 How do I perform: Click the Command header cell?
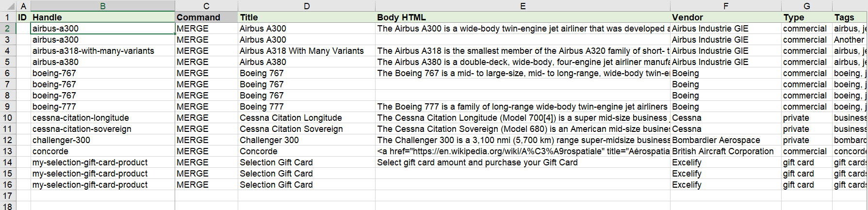[x=206, y=17]
